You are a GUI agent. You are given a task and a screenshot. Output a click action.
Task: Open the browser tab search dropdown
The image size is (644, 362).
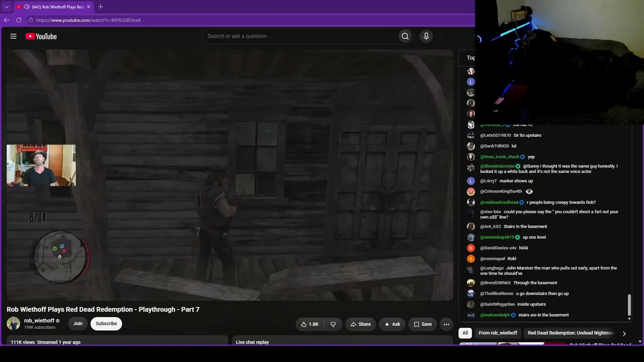7,7
